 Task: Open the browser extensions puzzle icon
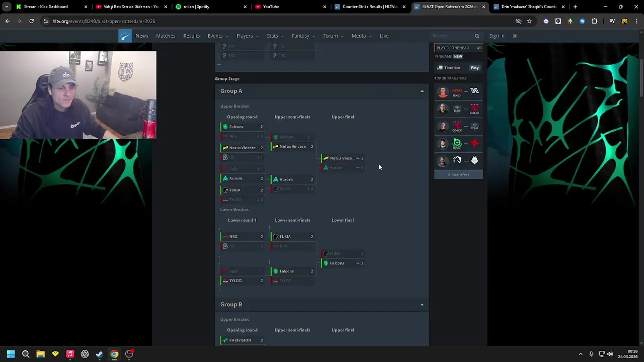[594, 21]
